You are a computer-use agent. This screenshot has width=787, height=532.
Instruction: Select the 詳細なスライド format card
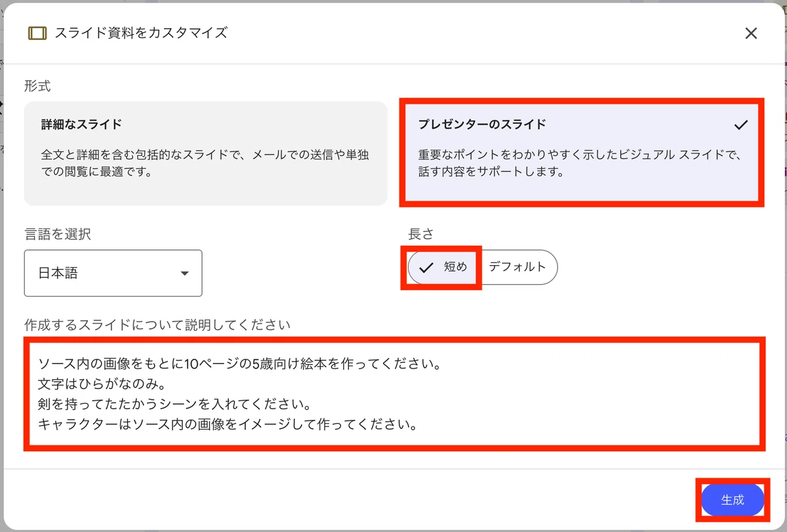click(x=206, y=153)
